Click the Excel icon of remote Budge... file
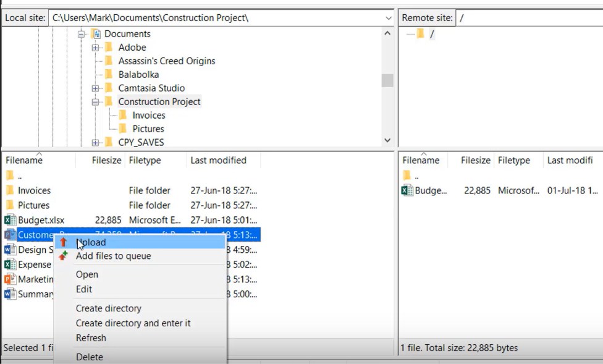The height and width of the screenshot is (364, 603). click(x=407, y=190)
